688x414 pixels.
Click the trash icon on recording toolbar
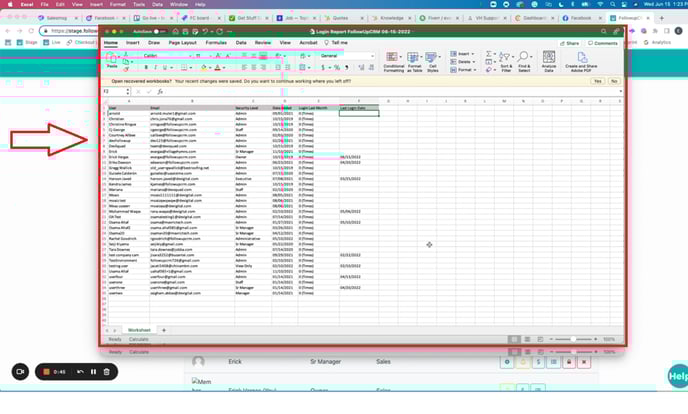pos(106,372)
